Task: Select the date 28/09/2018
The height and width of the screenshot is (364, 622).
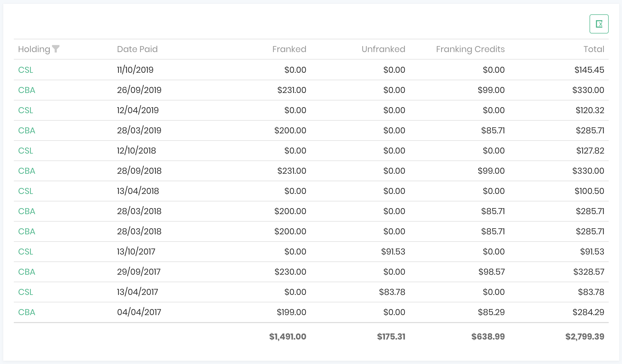Action: [139, 171]
